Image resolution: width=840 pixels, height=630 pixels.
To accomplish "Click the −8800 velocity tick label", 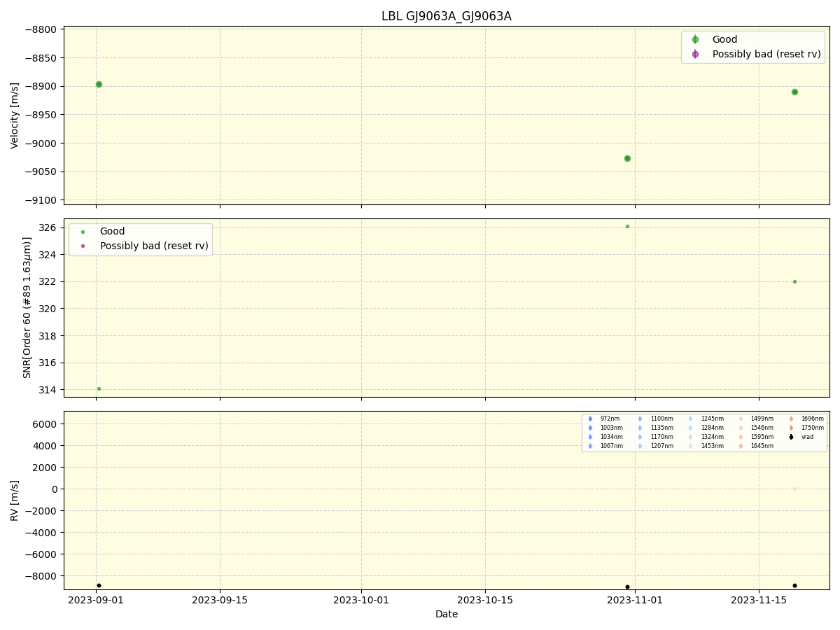I will click(x=41, y=29).
